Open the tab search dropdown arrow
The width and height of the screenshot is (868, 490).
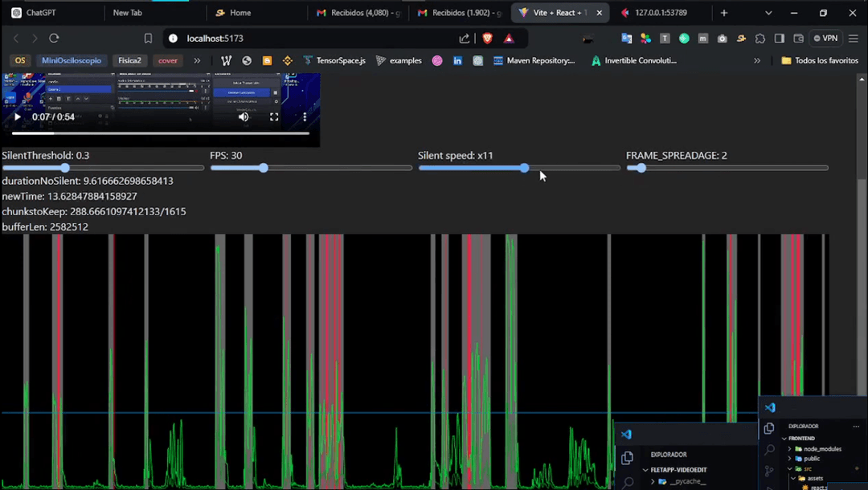pos(768,13)
